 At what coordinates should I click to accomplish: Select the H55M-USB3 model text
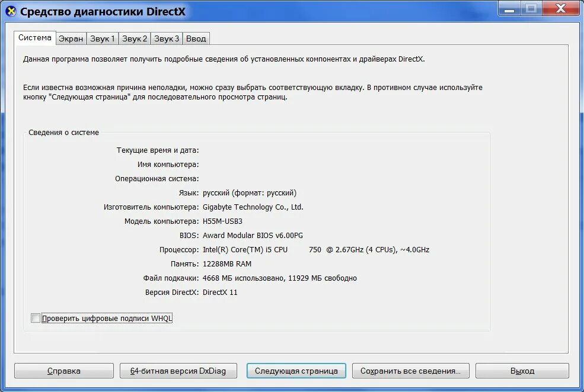(222, 221)
